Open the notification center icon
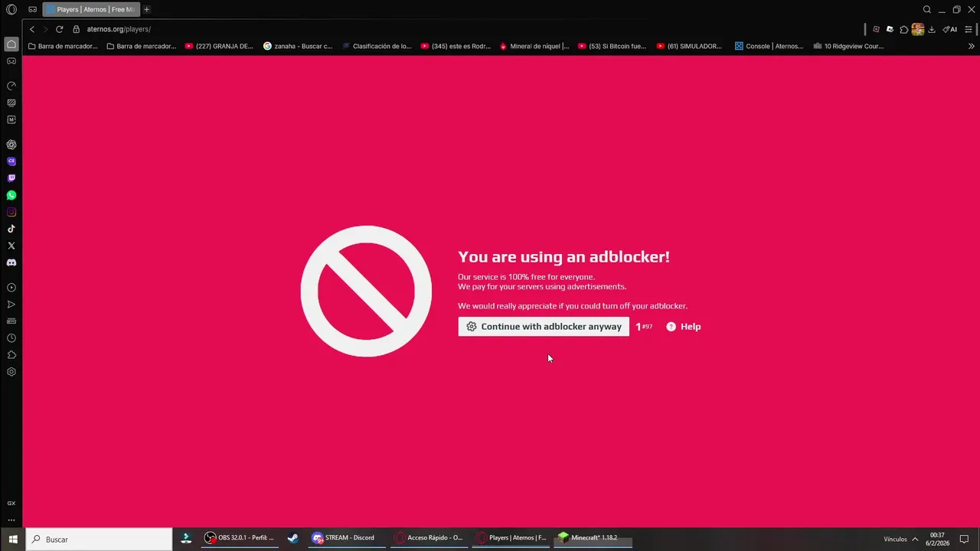The height and width of the screenshot is (551, 980). [965, 540]
